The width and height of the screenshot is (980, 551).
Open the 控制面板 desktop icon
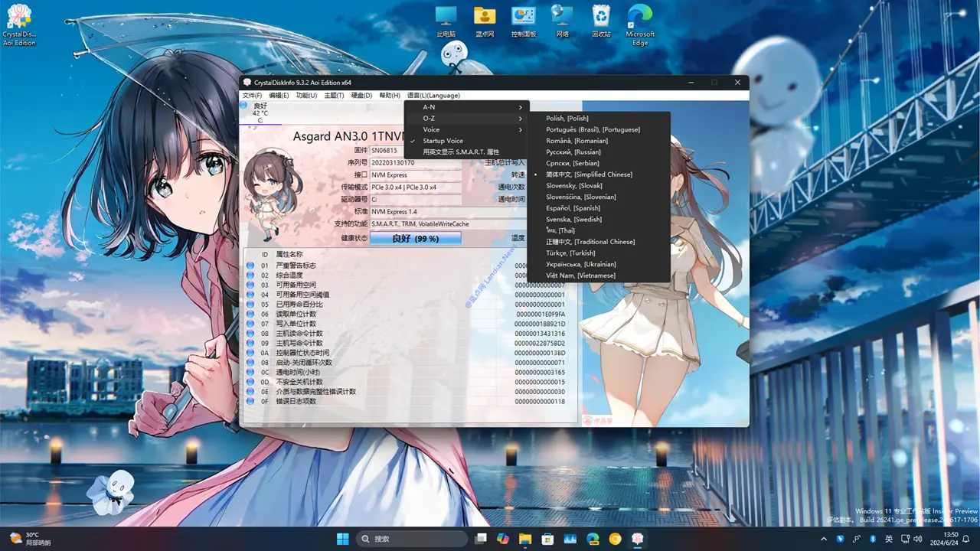coord(524,21)
